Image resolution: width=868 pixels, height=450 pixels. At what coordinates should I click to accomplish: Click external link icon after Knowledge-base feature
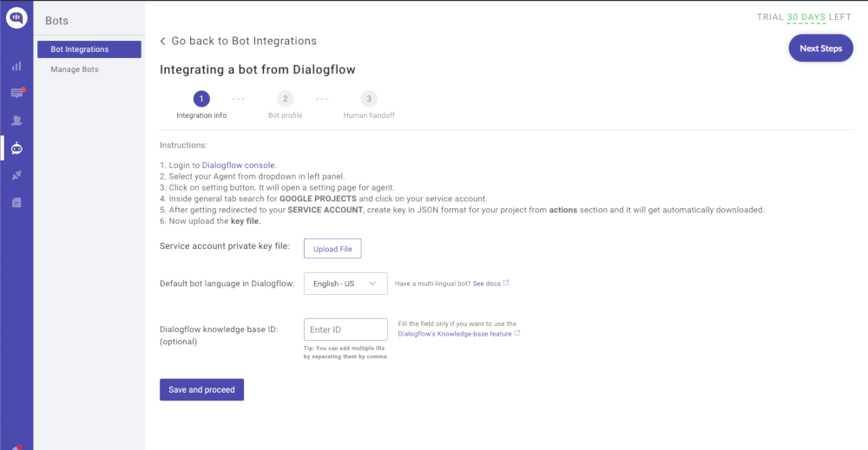pos(517,333)
